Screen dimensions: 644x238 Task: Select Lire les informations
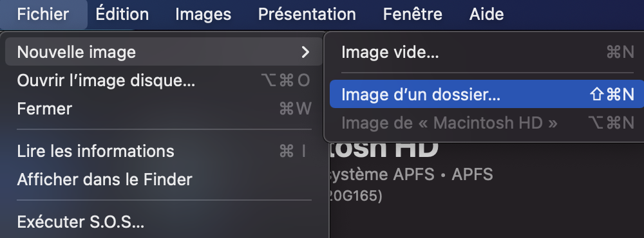coord(164,151)
